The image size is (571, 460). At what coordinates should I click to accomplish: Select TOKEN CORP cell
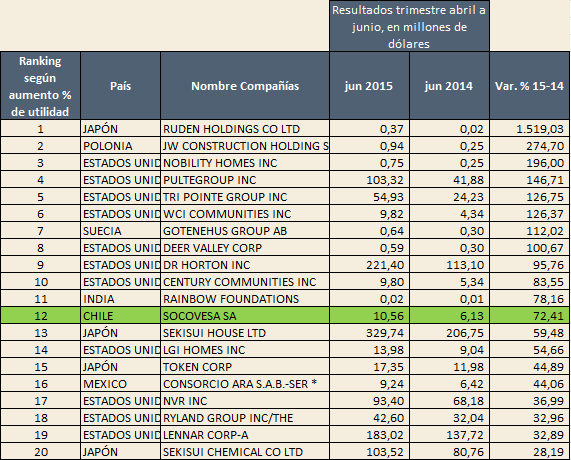tap(245, 367)
